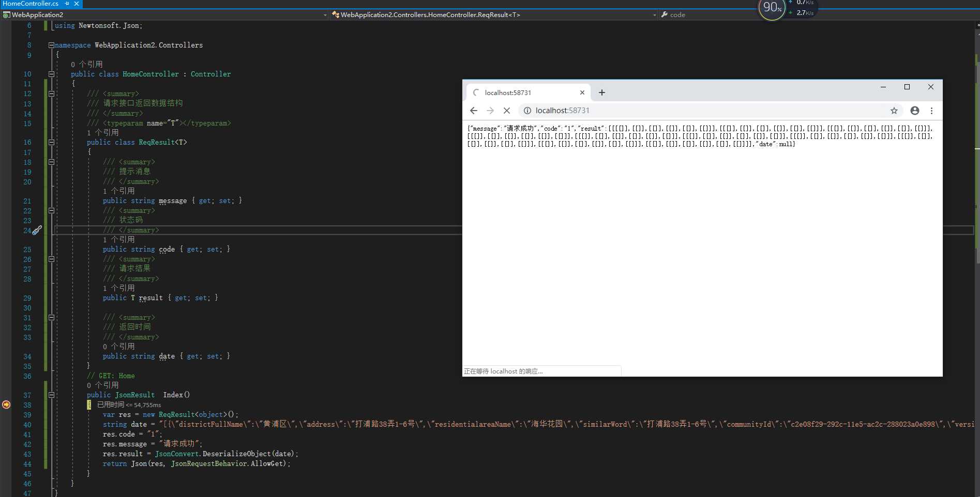Collapse the namespace WebApplication2.Controllers block
Screen dimensions: 980x497
coord(51,45)
